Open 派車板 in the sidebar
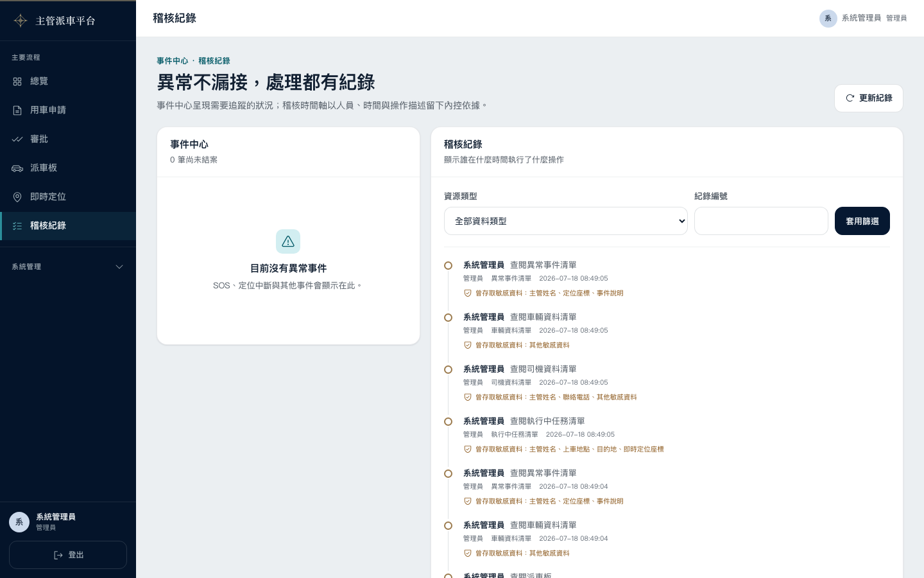 pyautogui.click(x=68, y=168)
